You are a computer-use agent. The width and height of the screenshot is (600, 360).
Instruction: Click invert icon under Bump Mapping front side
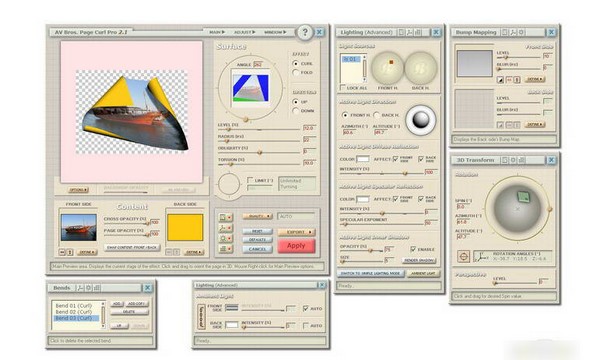501,80
